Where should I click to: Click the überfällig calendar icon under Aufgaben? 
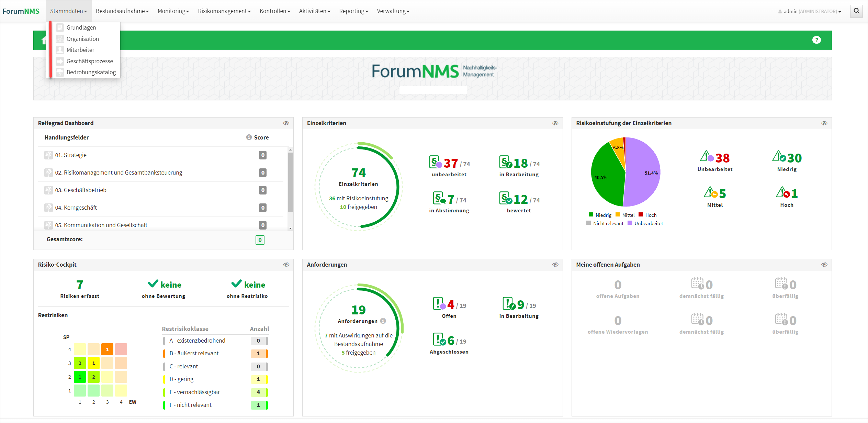[x=781, y=284]
